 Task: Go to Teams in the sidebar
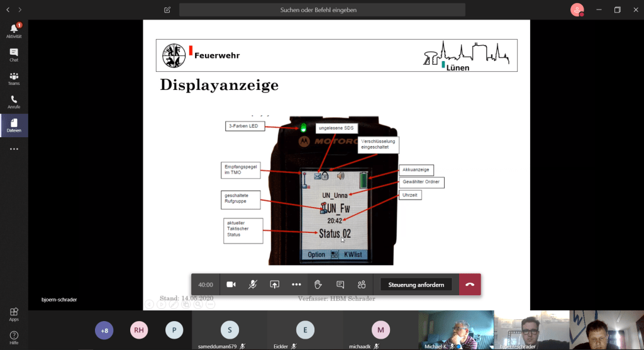click(14, 79)
